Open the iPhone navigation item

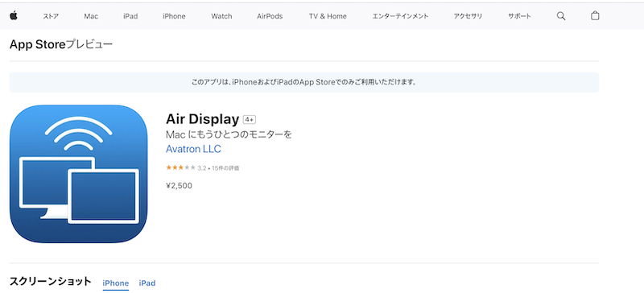coord(174,16)
